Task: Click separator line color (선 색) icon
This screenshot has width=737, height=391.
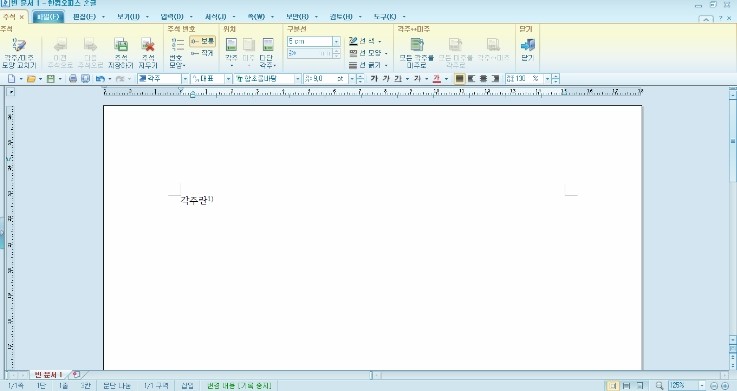Action: [353, 41]
